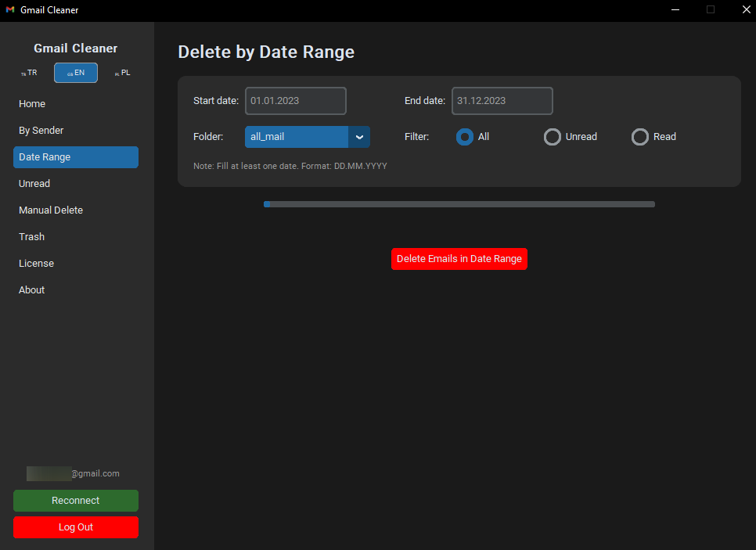Switch language to Polish (PL)

tap(122, 73)
